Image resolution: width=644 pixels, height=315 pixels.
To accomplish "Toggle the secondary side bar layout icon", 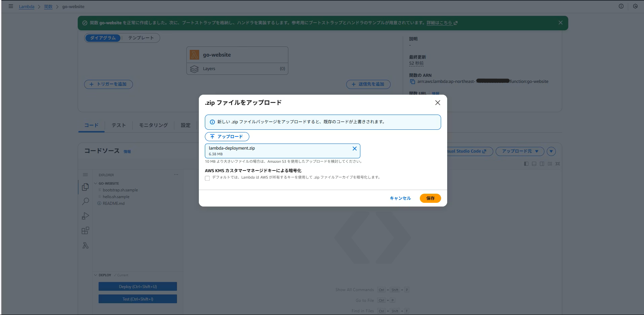I will (542, 164).
